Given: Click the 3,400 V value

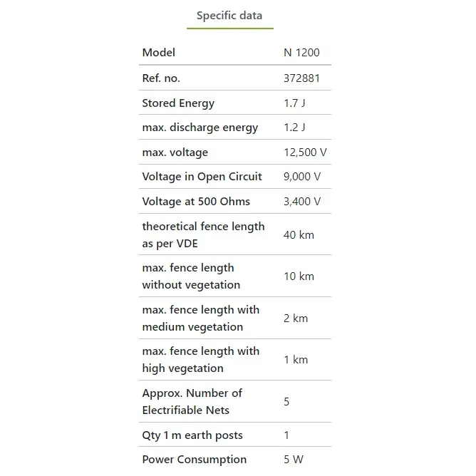Looking at the screenshot, I should pos(302,202).
